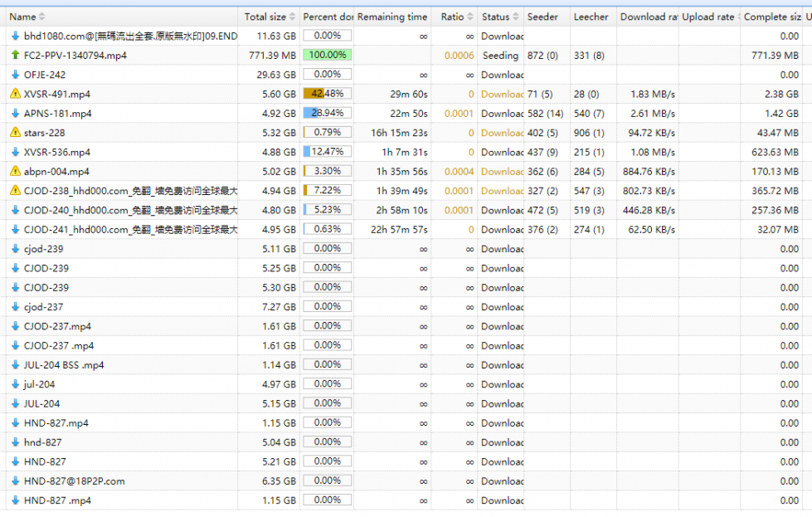Click the sort arrows beside the Status header

click(515, 17)
